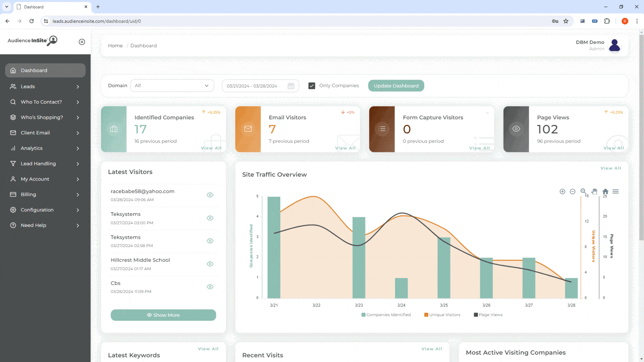Select the chart magnifier selection zoom tool
The width and height of the screenshot is (644, 362).
click(583, 192)
